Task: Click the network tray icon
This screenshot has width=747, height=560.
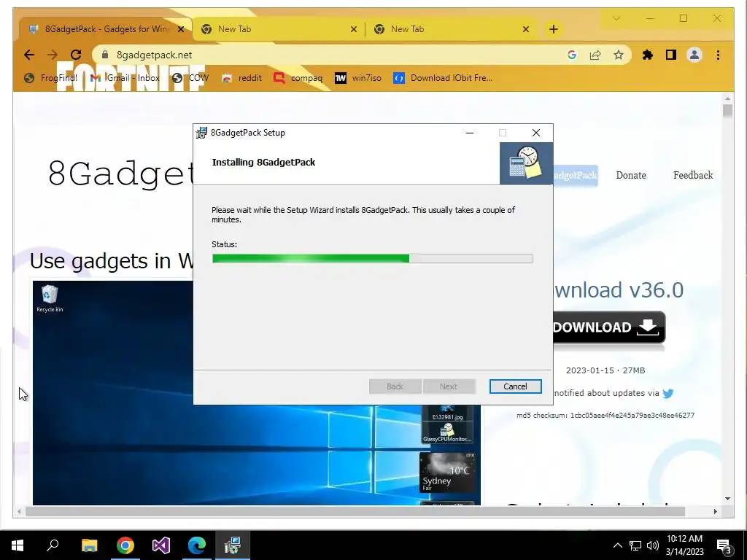Action: tap(635, 545)
